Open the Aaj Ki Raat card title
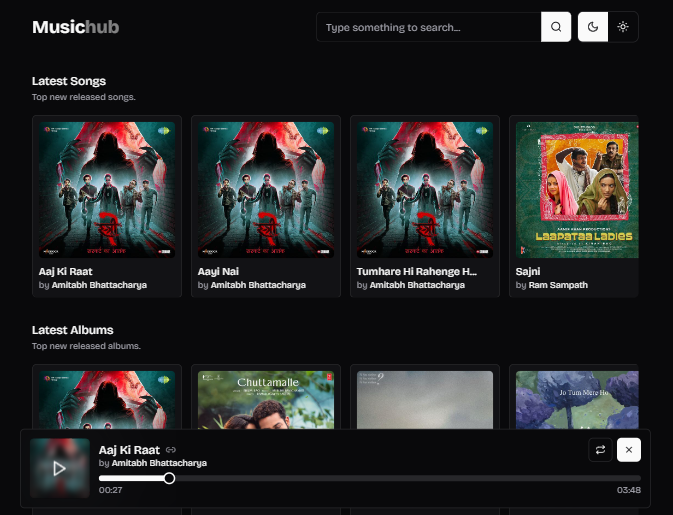Viewport: 673px width, 515px height. [66, 272]
